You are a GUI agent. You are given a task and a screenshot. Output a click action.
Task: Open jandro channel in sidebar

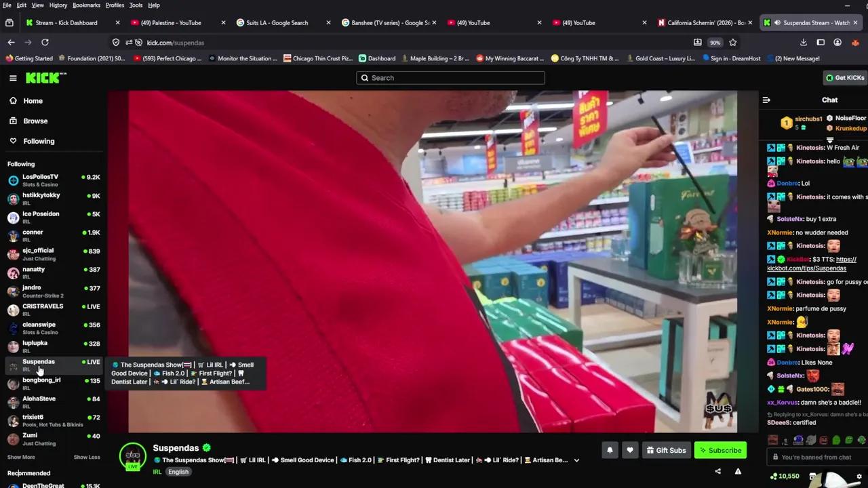point(53,291)
